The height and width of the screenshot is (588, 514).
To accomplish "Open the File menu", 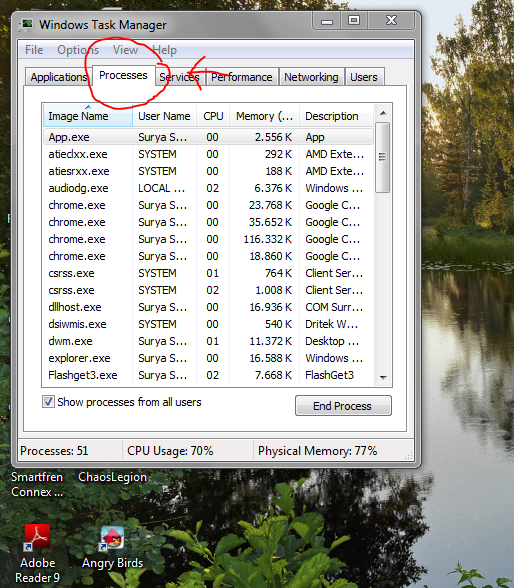I will point(34,50).
